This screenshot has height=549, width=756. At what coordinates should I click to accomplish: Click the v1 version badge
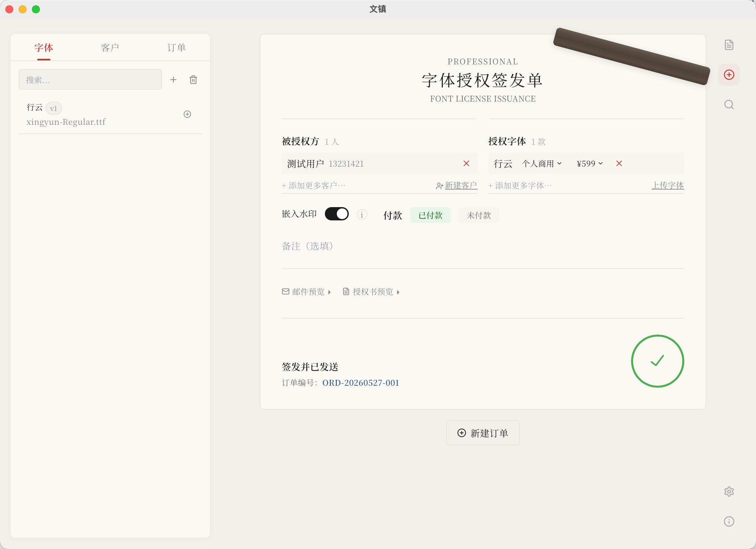tap(54, 108)
